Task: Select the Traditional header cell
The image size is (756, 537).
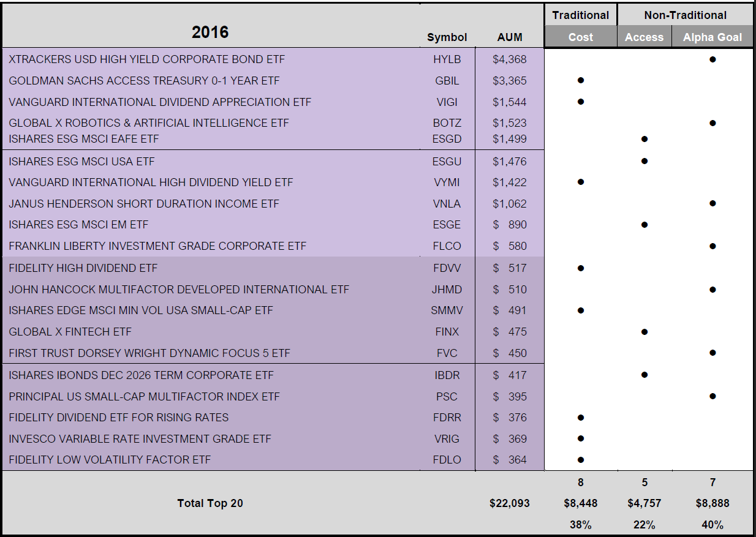Action: pyautogui.click(x=580, y=15)
